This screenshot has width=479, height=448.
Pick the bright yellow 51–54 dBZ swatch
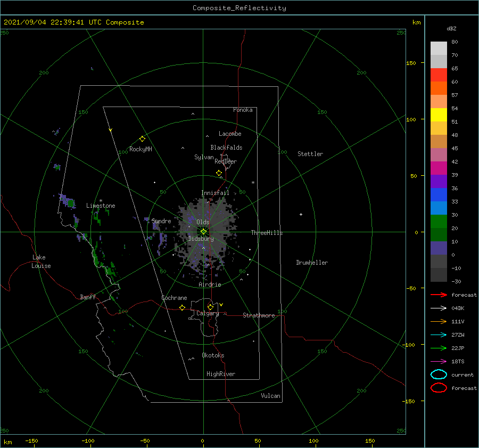click(x=439, y=115)
